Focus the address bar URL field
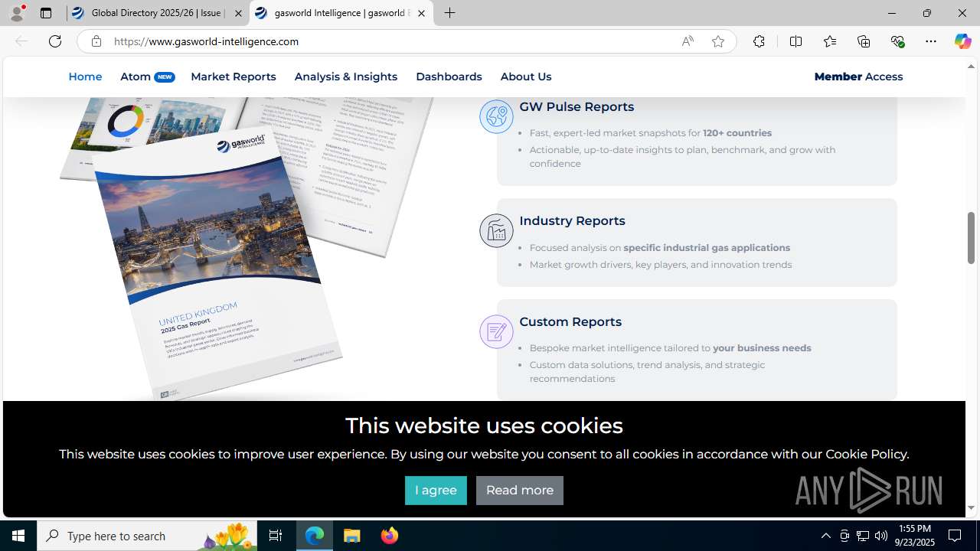The width and height of the screenshot is (980, 551). [390, 41]
